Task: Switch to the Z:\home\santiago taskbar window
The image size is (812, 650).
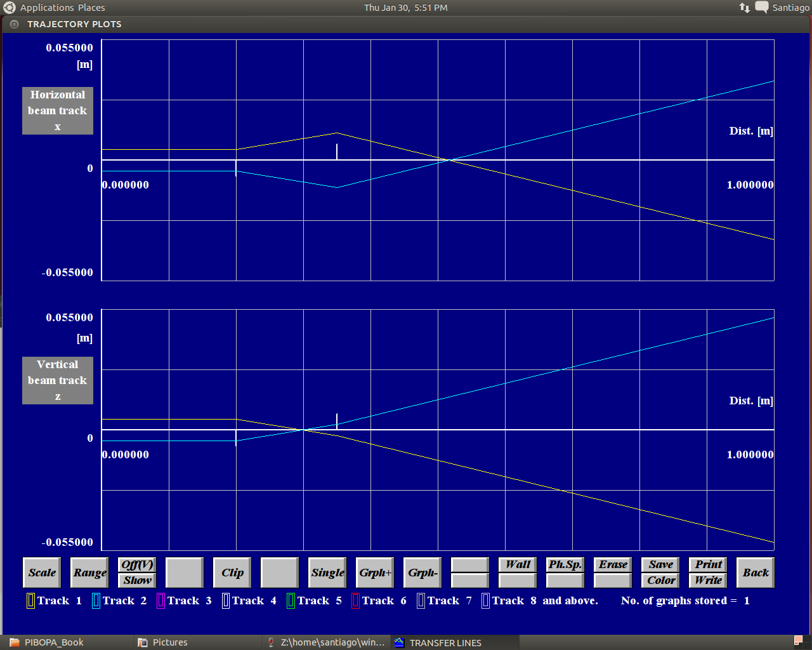Action: 325,642
